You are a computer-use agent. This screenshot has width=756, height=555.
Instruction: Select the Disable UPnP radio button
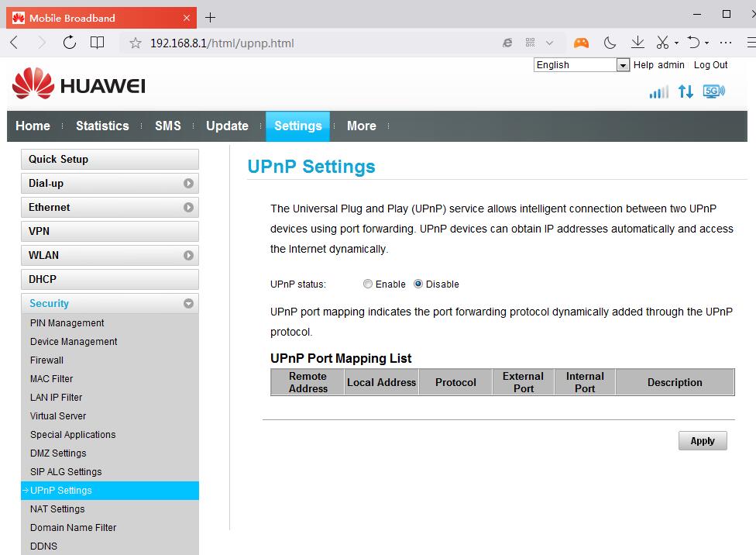(x=418, y=284)
